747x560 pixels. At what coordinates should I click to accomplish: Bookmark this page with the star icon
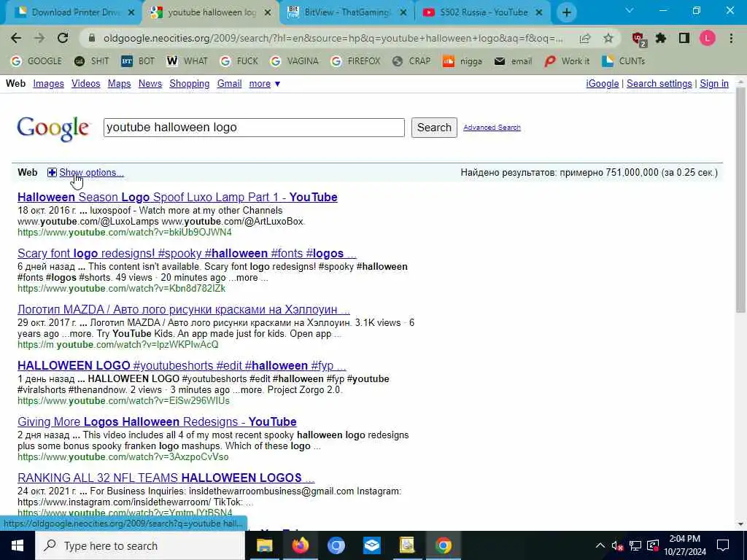(608, 38)
